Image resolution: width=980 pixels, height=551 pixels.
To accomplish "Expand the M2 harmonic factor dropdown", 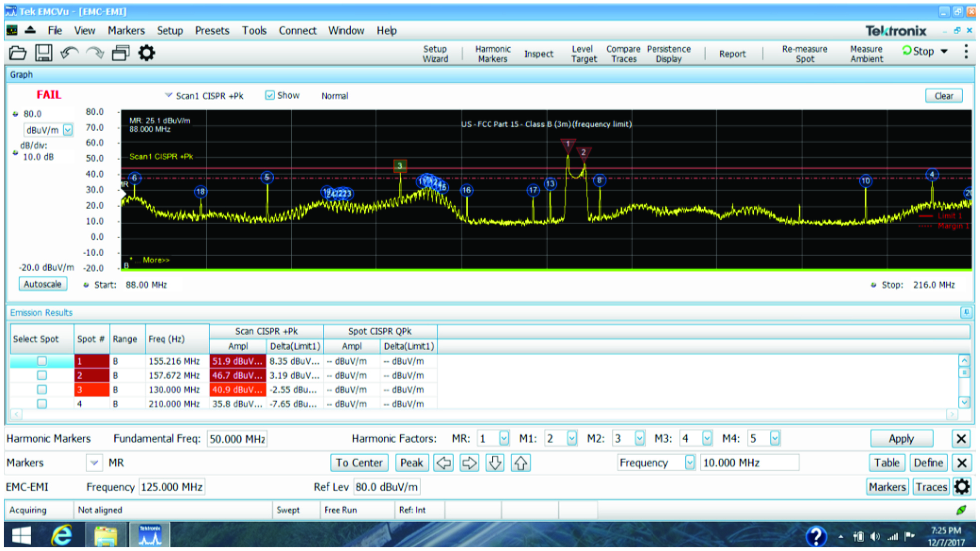I will (639, 439).
